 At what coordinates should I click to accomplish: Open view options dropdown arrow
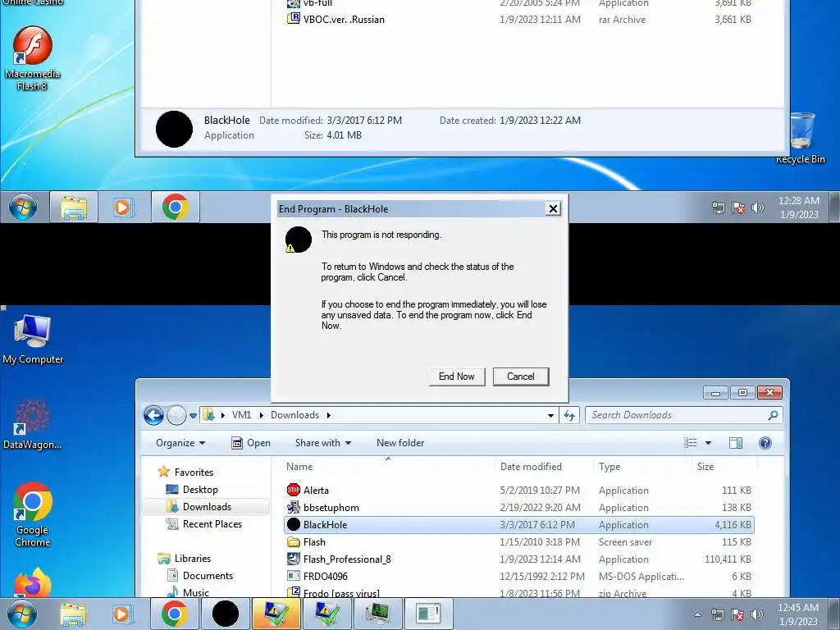pyautogui.click(x=708, y=443)
